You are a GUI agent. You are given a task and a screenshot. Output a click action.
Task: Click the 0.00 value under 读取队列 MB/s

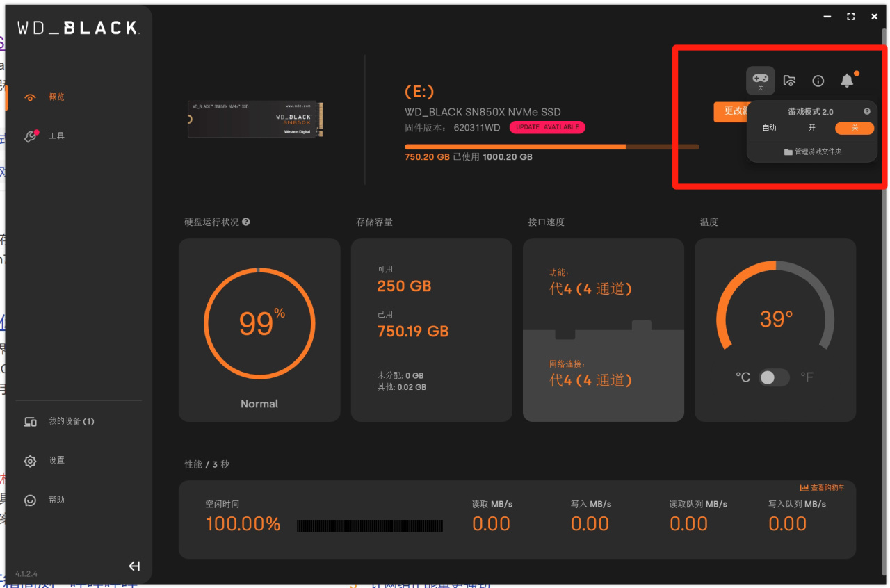688,524
